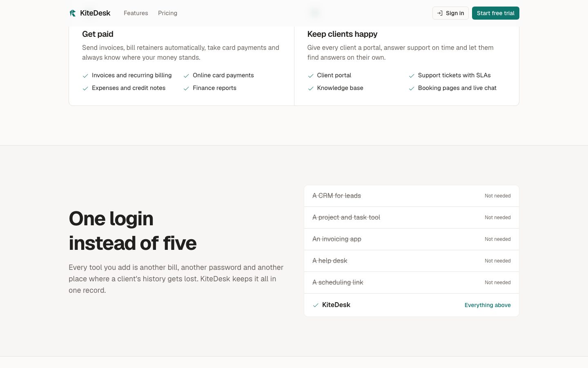Click checkmark beside Support tickets with SLAs
This screenshot has height=368, width=588.
(412, 76)
